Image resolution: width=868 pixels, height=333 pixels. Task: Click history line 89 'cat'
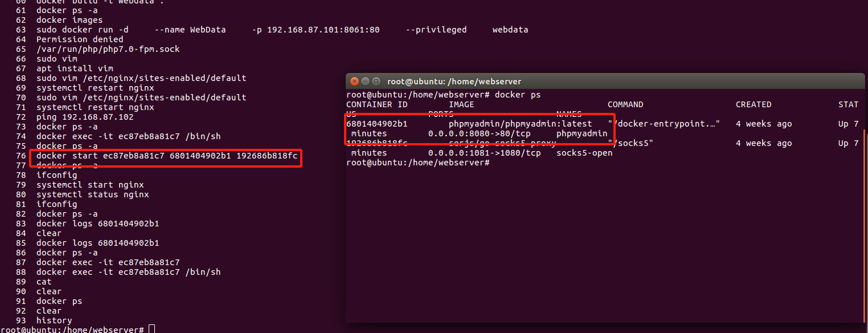pos(44,282)
